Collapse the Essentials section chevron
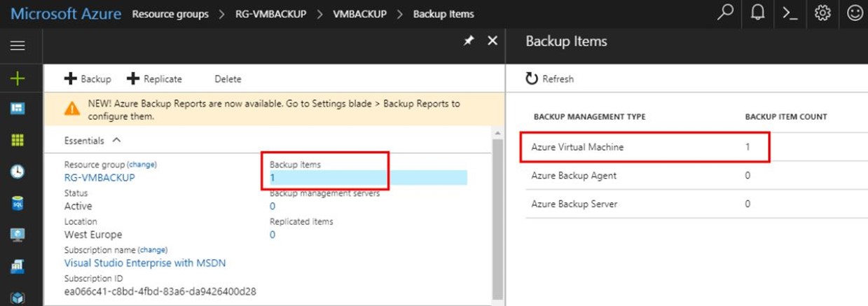Image resolution: width=868 pixels, height=306 pixels. 116,140
